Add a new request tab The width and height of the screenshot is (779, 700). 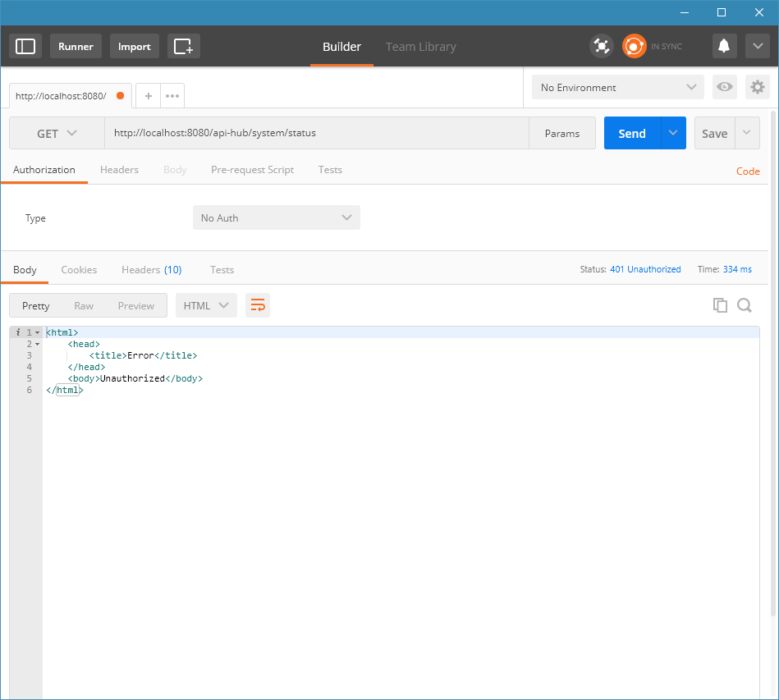click(148, 96)
